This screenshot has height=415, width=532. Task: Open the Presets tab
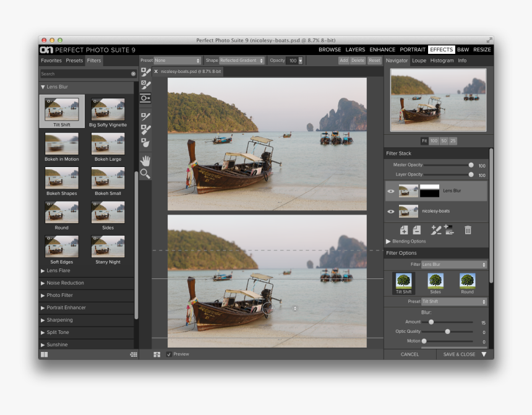74,61
